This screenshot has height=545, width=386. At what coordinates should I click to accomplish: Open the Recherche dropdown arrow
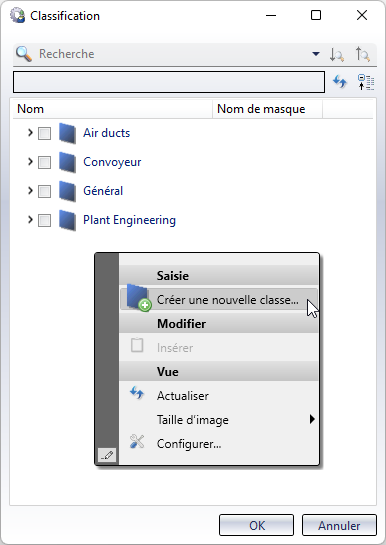click(x=316, y=54)
